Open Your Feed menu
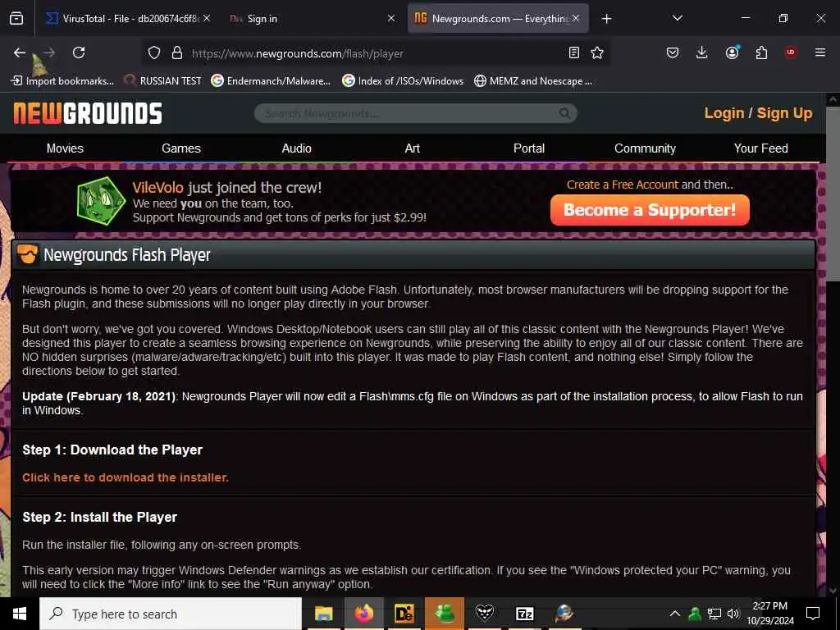The image size is (840, 630). pyautogui.click(x=760, y=148)
